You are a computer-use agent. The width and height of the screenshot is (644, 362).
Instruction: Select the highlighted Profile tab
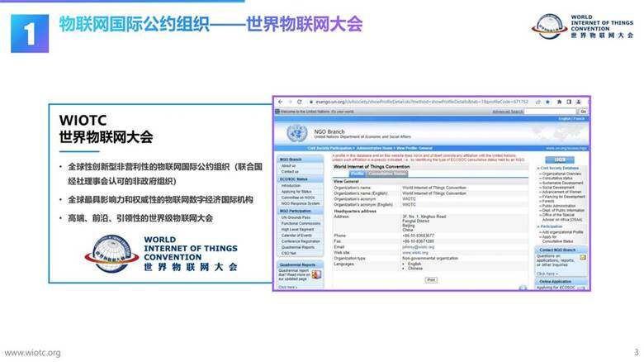pos(358,174)
